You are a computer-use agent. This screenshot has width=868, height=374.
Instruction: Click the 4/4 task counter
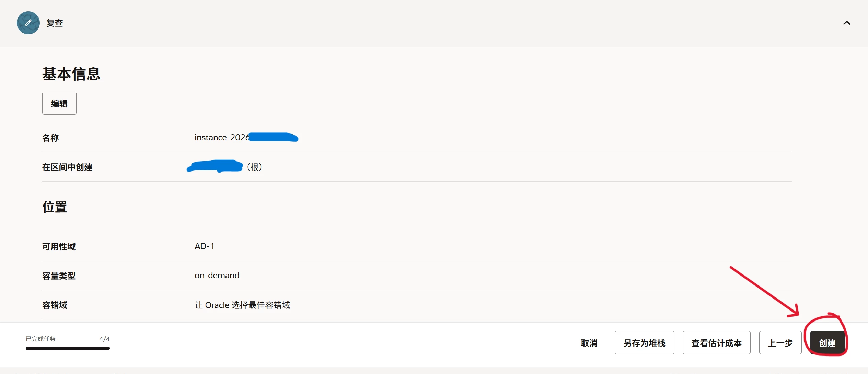pyautogui.click(x=104, y=339)
